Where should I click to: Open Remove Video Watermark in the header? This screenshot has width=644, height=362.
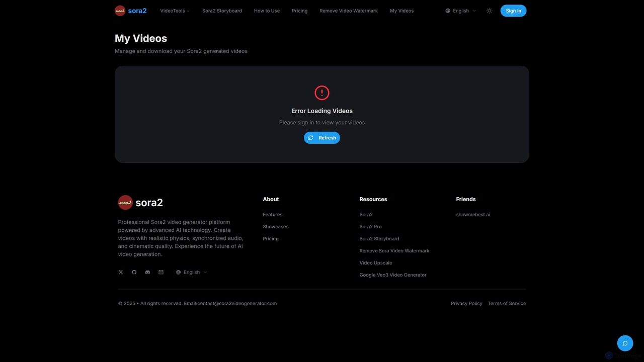tap(349, 11)
